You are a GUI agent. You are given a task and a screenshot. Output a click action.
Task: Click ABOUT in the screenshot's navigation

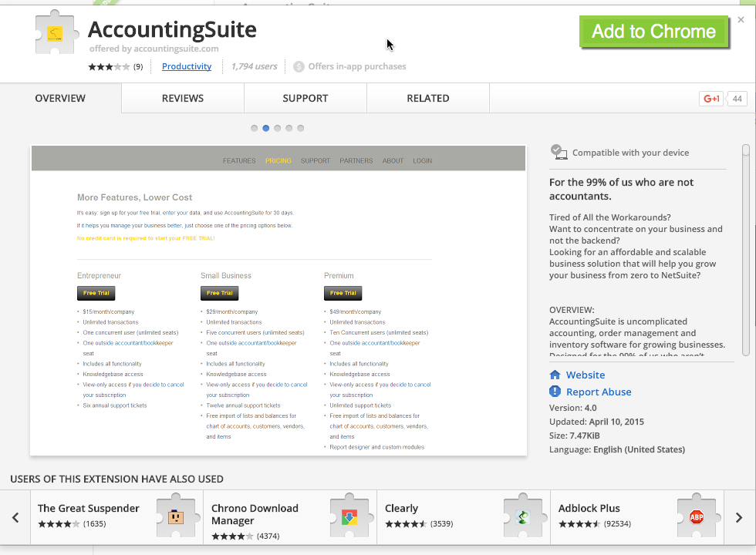click(x=393, y=161)
